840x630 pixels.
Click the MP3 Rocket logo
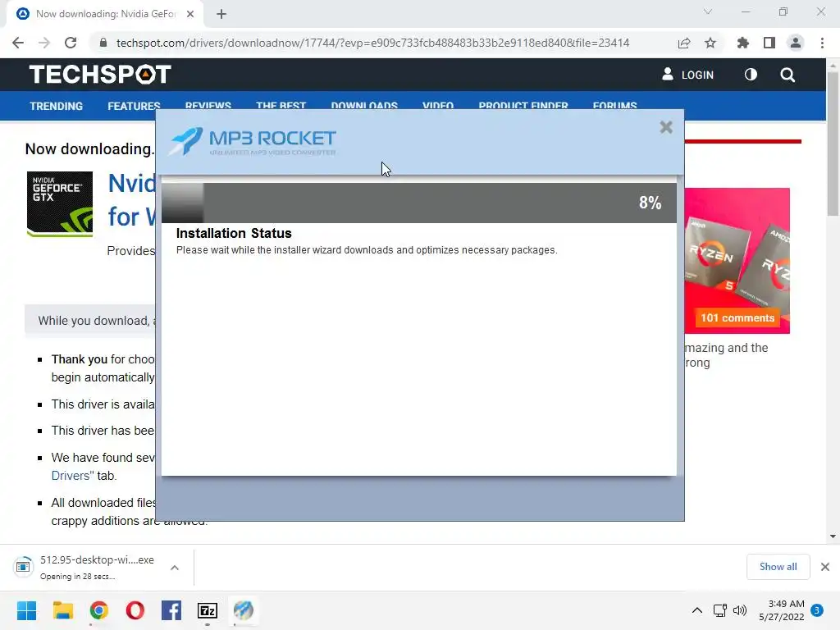[253, 142]
